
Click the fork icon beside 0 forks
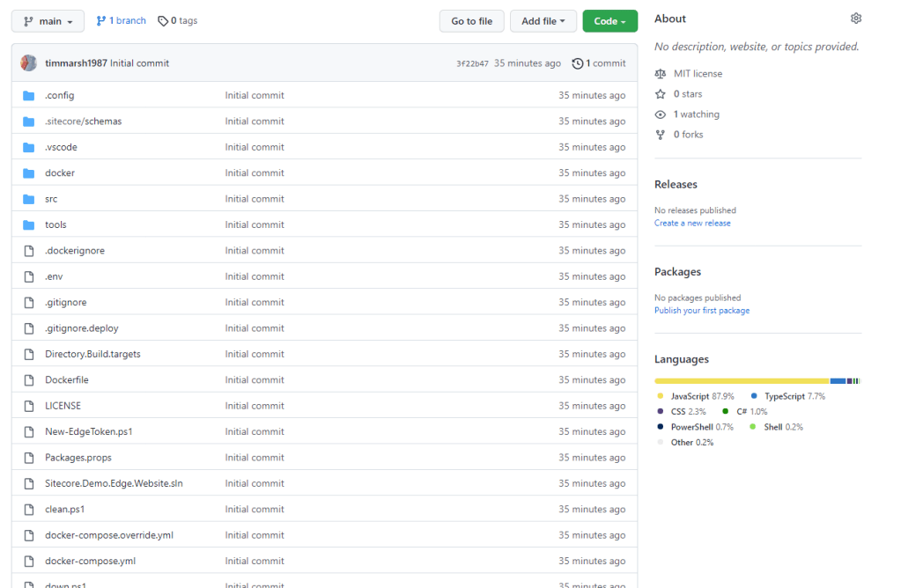pos(660,134)
